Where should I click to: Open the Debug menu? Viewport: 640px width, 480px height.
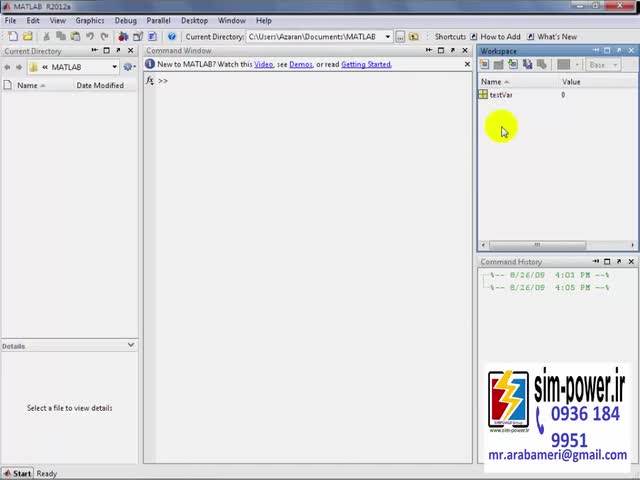(125, 20)
